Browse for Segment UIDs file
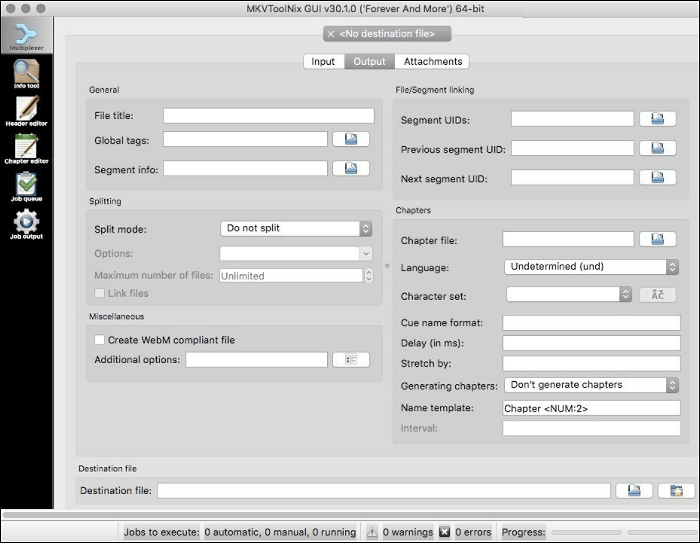 point(657,119)
